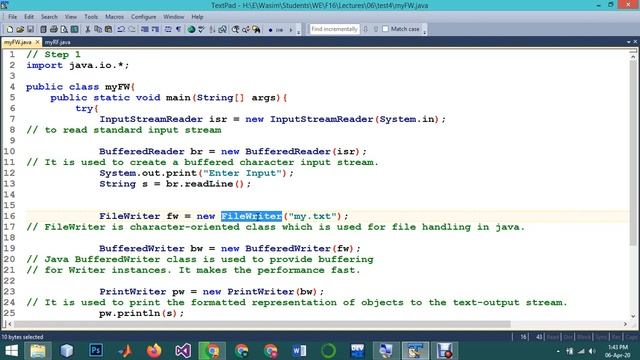640x360 pixels.
Task: Click the Find in Files toolbar icon
Action: click(256, 29)
